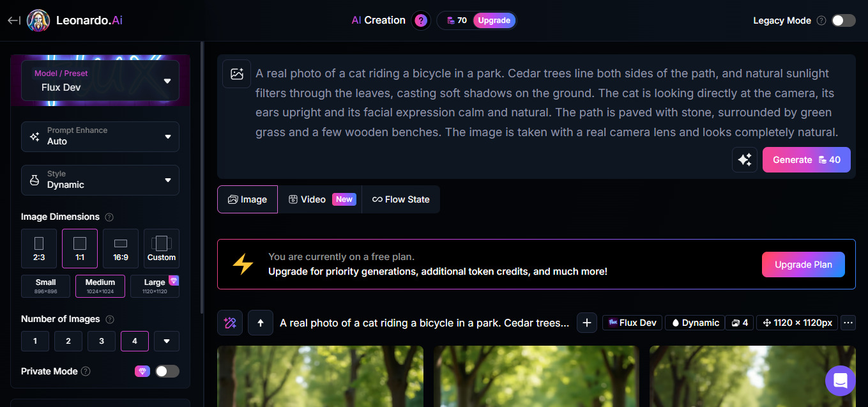Open the Style Dynamic dropdown
Image resolution: width=868 pixels, height=407 pixels.
100,180
